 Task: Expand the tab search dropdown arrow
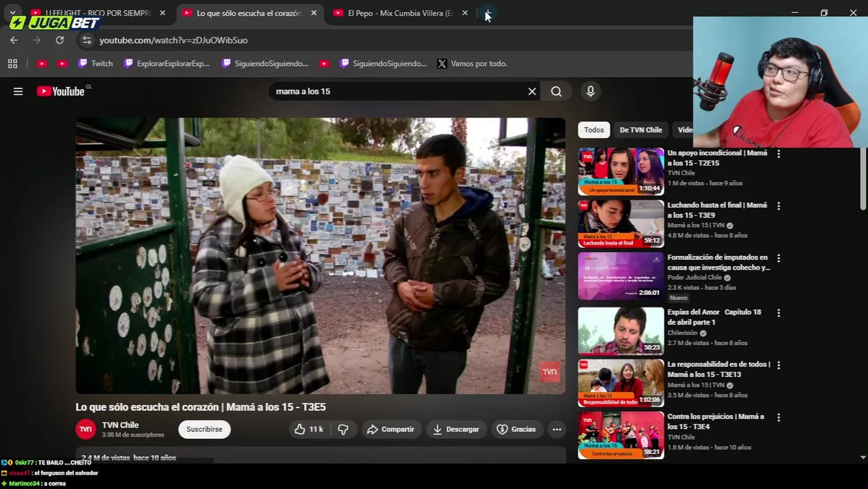coord(12,13)
